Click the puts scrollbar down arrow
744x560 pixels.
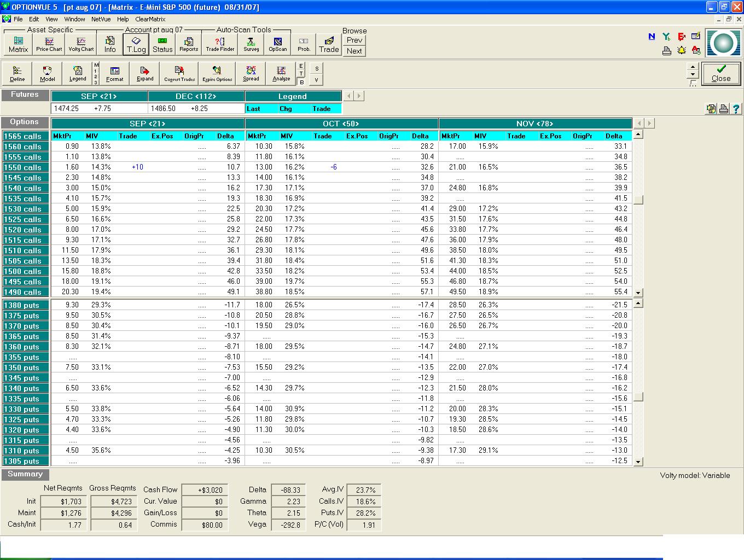pyautogui.click(x=638, y=462)
